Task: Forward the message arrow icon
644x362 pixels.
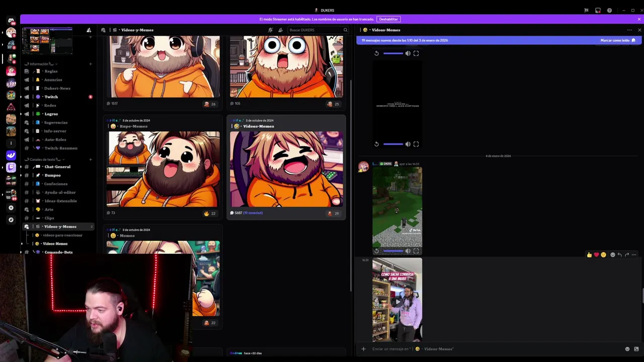Action: click(626, 255)
